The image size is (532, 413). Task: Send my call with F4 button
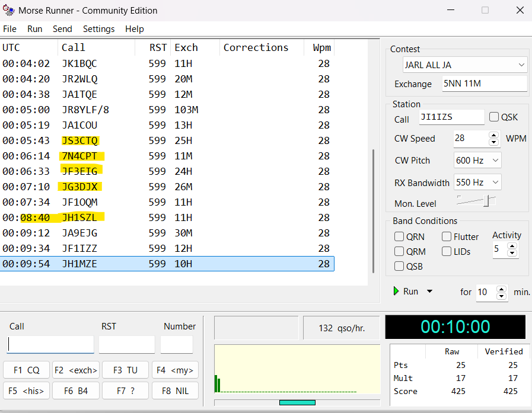point(175,370)
